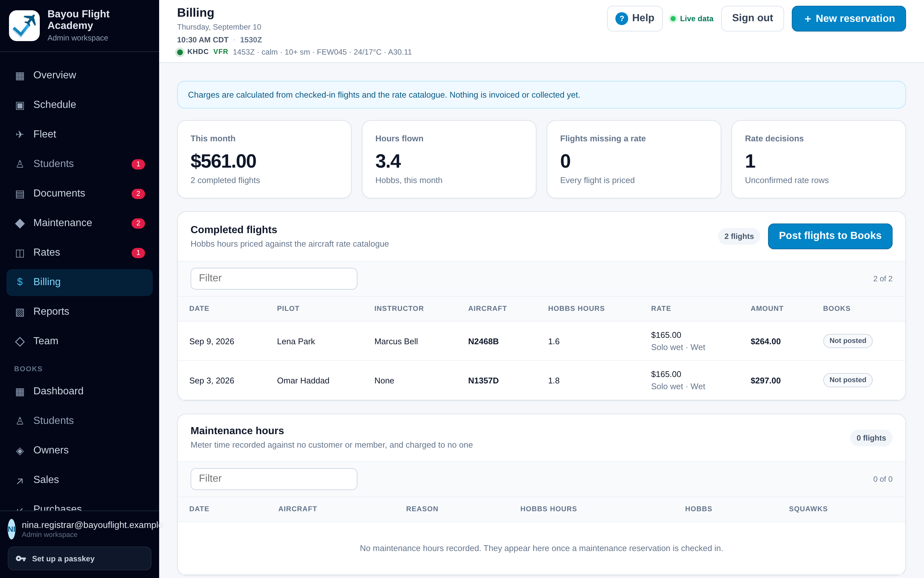Click the Students red notification badge

(x=138, y=164)
